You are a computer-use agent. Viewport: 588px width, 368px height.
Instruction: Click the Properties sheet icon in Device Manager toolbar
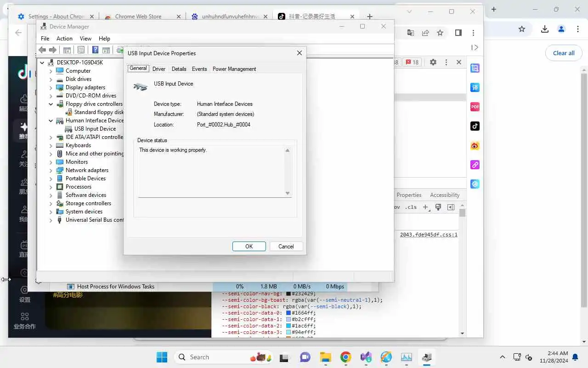(81, 50)
